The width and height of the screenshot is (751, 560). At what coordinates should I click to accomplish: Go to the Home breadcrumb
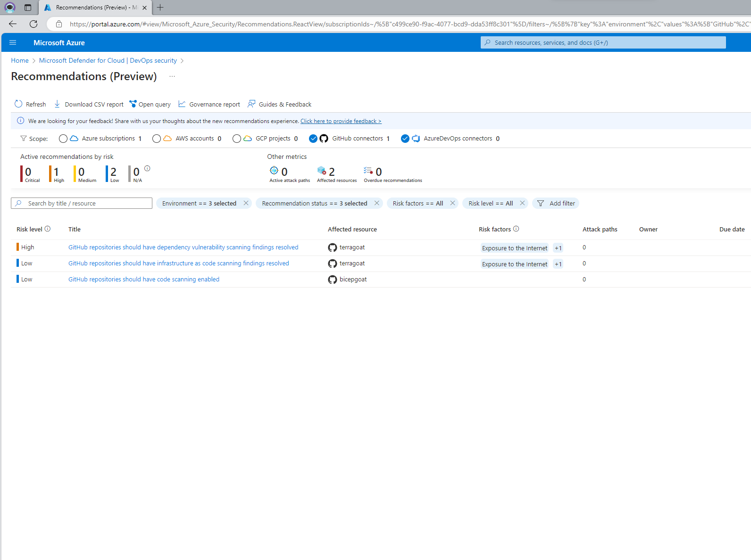20,60
